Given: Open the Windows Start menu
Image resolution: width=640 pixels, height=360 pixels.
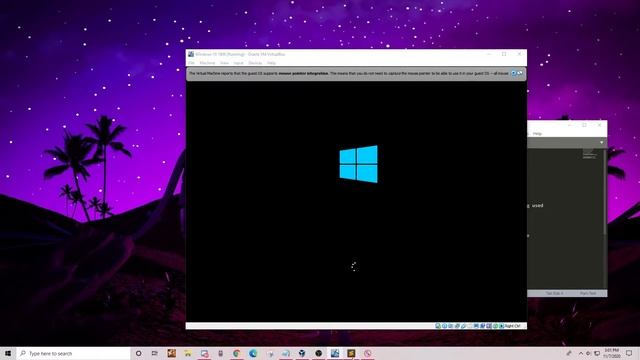Looking at the screenshot, I should pyautogui.click(x=8, y=353).
